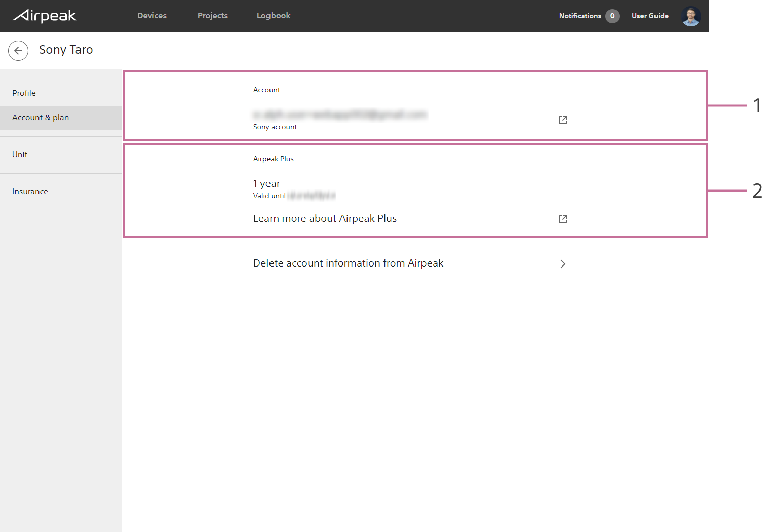Click the 'Valid until' text
The width and height of the screenshot is (770, 532).
coord(269,196)
